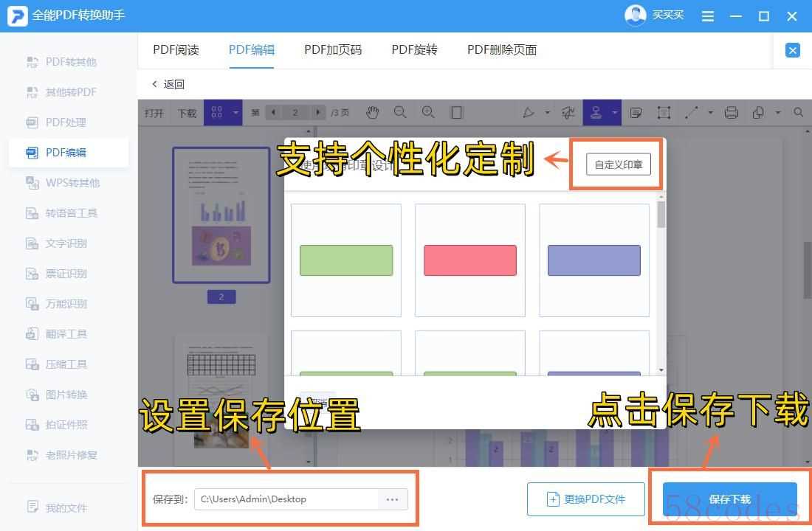The height and width of the screenshot is (531, 812).
Task: Click the sticky note comment icon
Action: 636,113
